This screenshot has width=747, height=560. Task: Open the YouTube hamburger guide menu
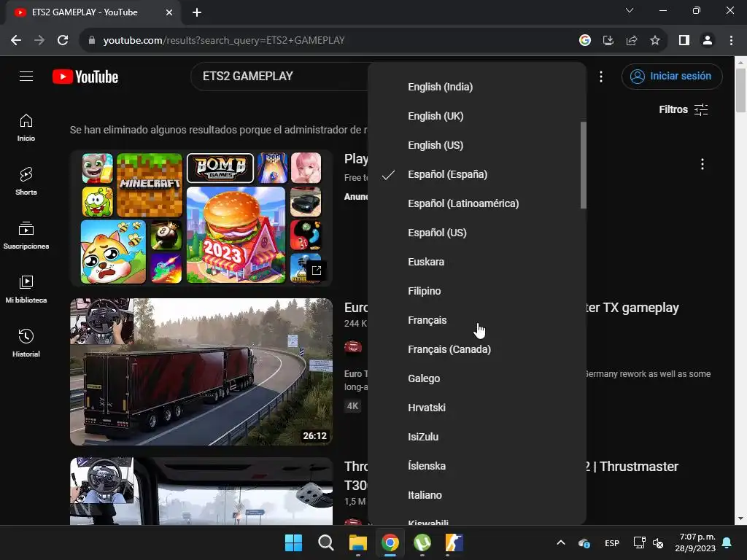26,76
